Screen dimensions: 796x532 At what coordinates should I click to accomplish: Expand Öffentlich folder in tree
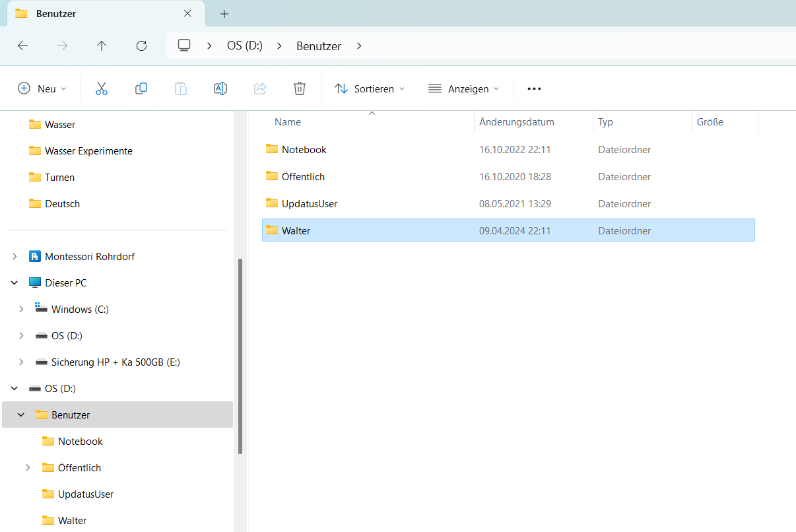click(x=28, y=467)
